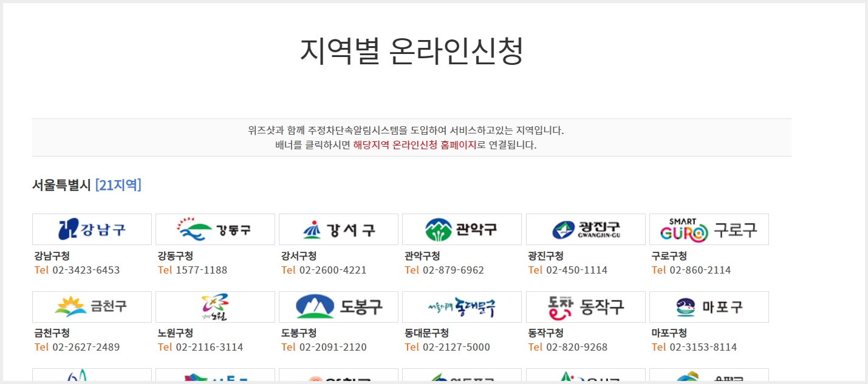Open the 노원 flower logo banner

pyautogui.click(x=215, y=307)
